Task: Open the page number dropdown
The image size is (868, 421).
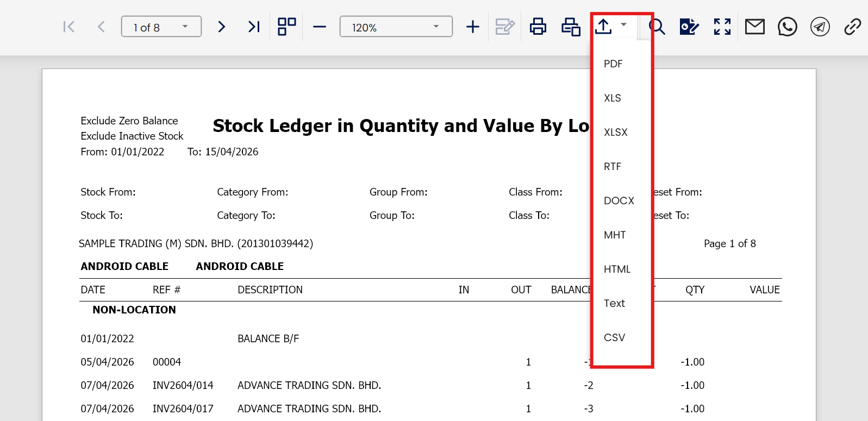Action: pos(185,27)
